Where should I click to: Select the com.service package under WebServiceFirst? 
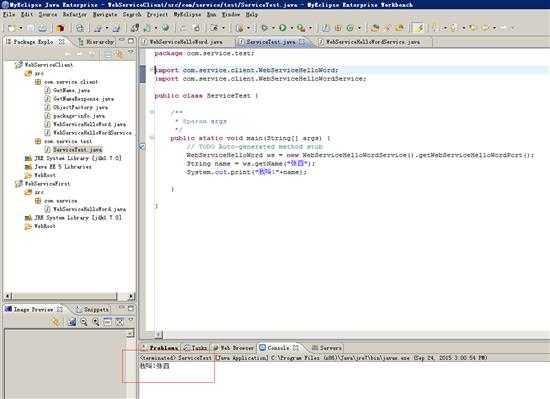[x=56, y=201]
